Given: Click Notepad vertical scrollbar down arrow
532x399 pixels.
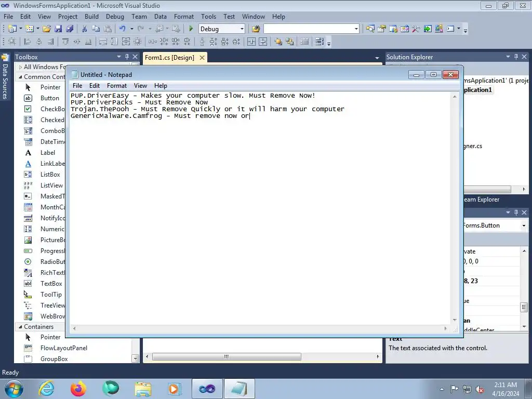Looking at the screenshot, I should tap(455, 320).
